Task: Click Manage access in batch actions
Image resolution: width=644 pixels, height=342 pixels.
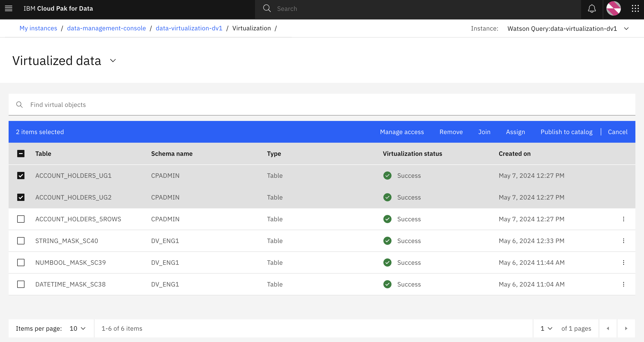Action: pyautogui.click(x=402, y=132)
